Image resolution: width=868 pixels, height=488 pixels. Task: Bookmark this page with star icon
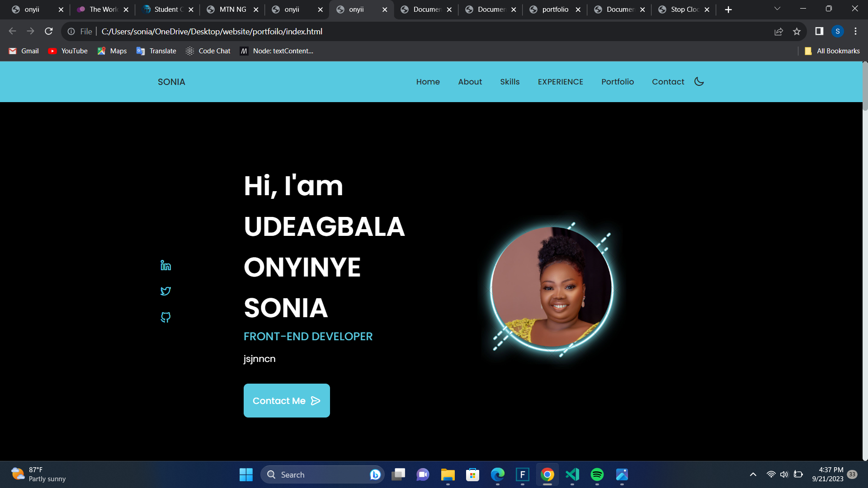pos(797,32)
